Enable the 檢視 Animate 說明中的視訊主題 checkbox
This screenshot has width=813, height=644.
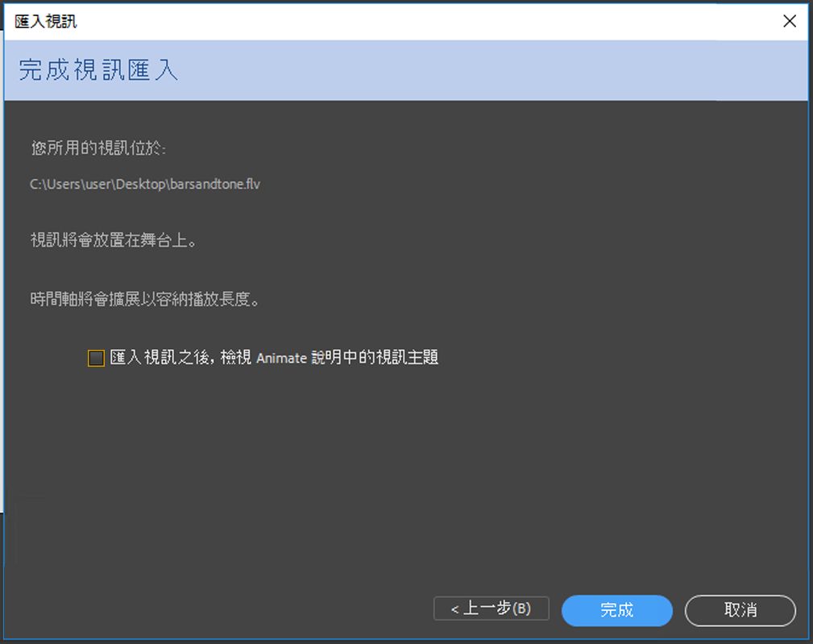pyautogui.click(x=95, y=357)
